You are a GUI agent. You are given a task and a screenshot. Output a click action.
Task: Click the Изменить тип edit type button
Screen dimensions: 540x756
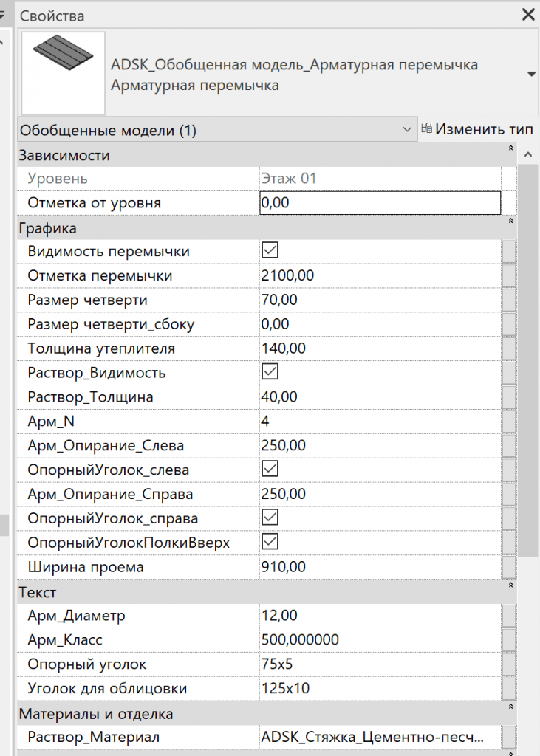pos(477,129)
